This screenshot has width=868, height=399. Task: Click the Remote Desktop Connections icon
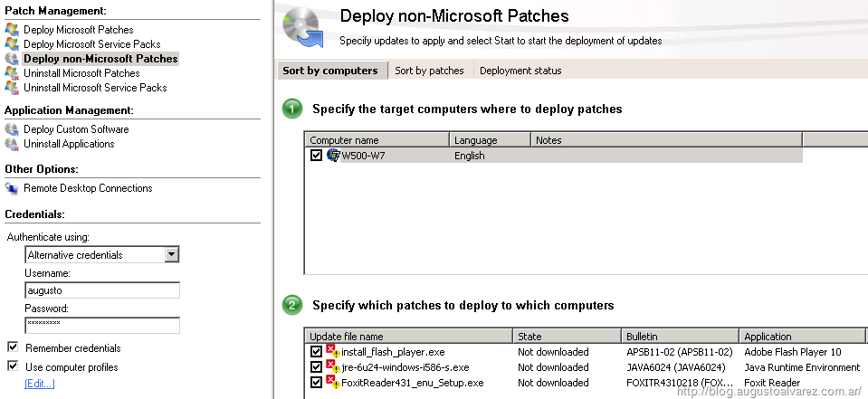11,188
